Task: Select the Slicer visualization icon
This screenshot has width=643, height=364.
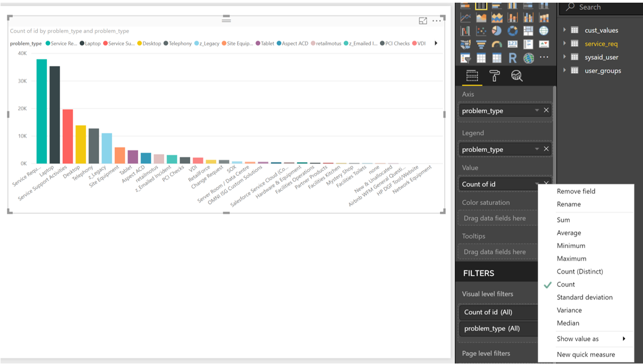Action: tap(466, 58)
